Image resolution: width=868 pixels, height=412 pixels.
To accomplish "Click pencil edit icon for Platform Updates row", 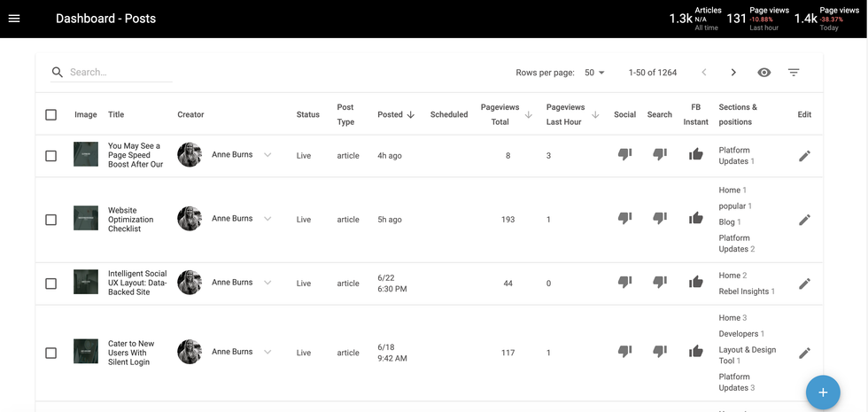I will [x=804, y=156].
